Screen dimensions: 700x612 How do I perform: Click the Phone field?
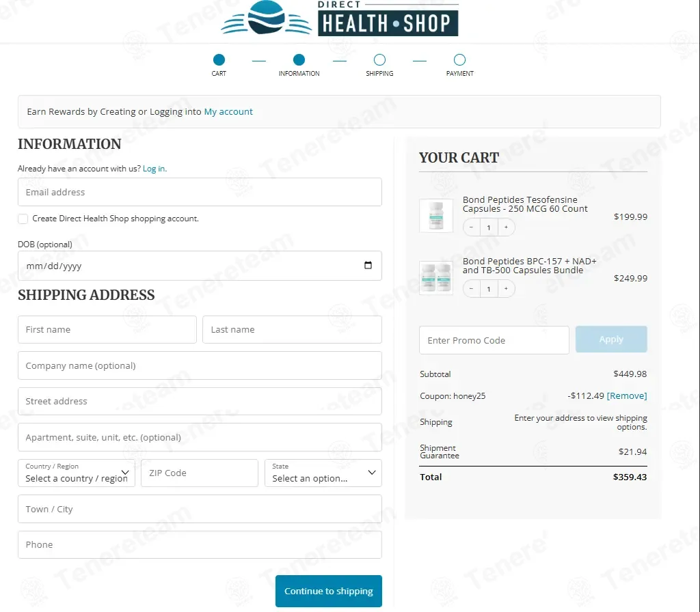tap(200, 544)
